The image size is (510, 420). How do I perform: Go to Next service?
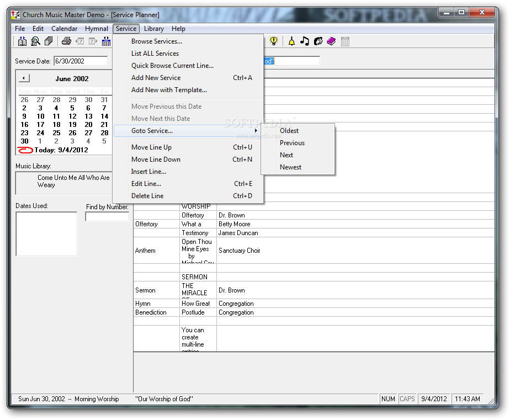click(x=297, y=155)
